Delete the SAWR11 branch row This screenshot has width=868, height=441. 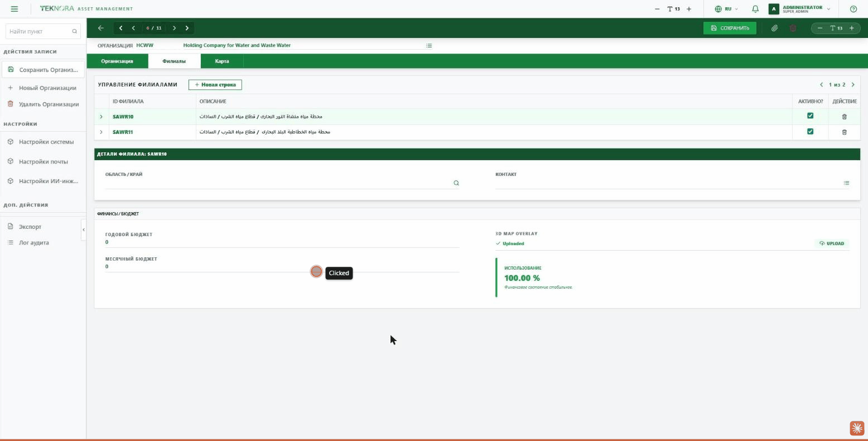click(844, 132)
